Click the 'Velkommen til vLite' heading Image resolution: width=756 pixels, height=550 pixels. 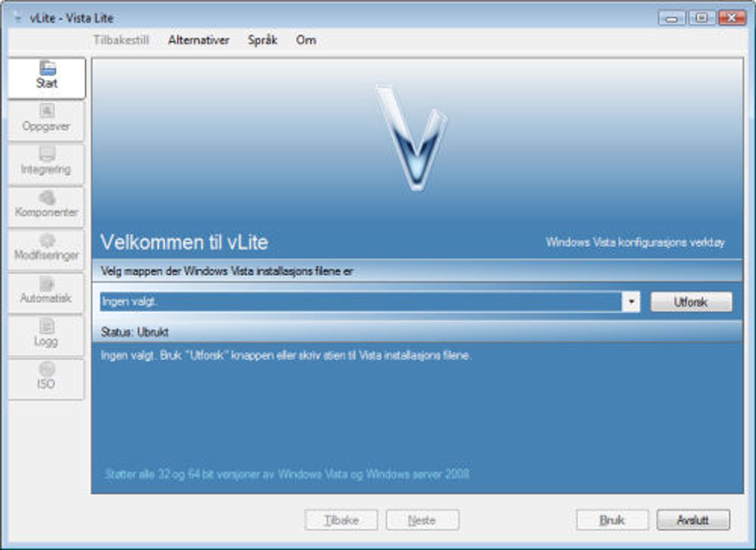click(184, 242)
